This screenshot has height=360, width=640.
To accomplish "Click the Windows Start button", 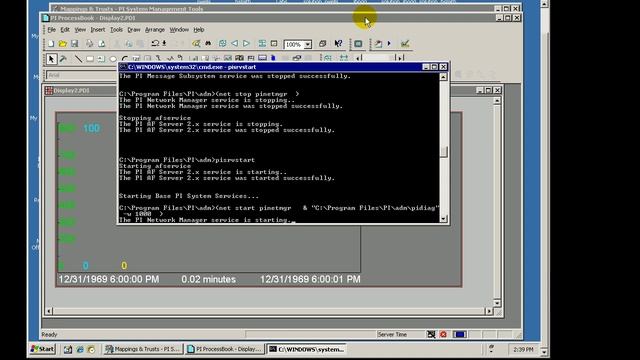I will point(42,349).
